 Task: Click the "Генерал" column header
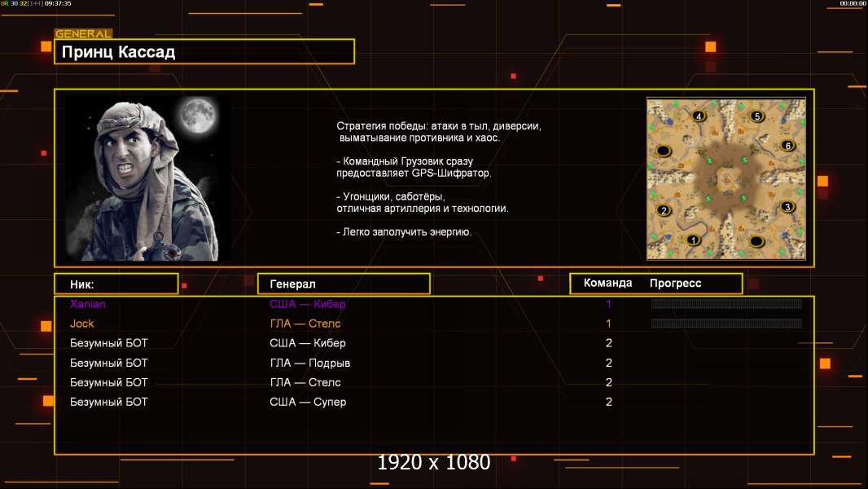coord(344,284)
